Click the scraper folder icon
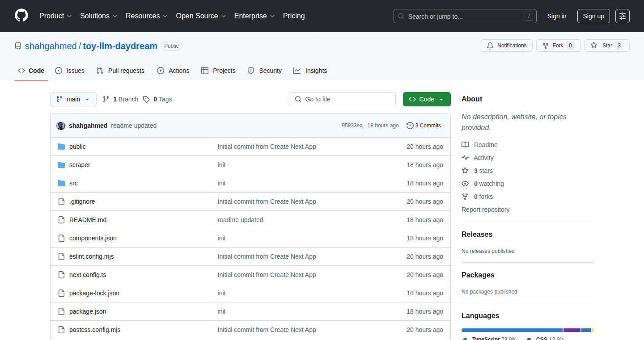The height and width of the screenshot is (340, 644). pyautogui.click(x=61, y=165)
